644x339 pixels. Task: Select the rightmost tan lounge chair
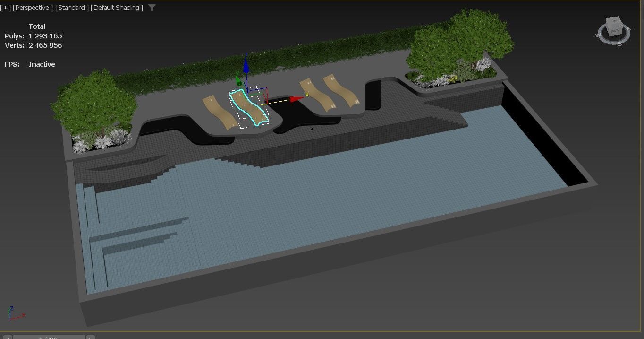pos(341,89)
